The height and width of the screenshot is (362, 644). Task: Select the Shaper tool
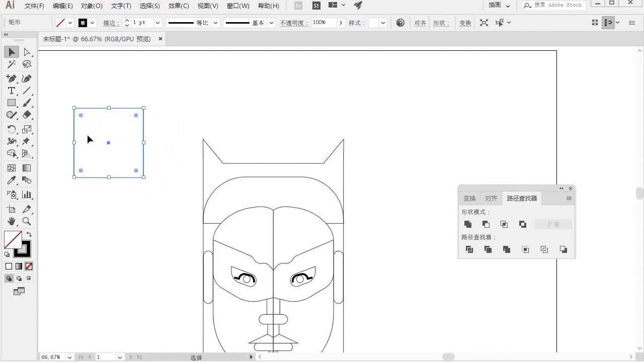pyautogui.click(x=12, y=115)
